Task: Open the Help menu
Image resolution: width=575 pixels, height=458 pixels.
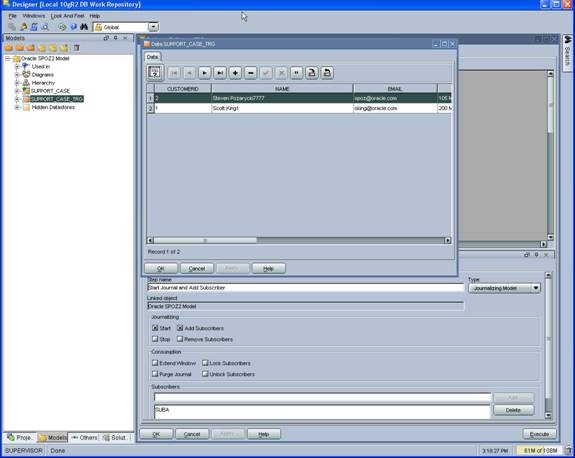Action: click(x=95, y=16)
